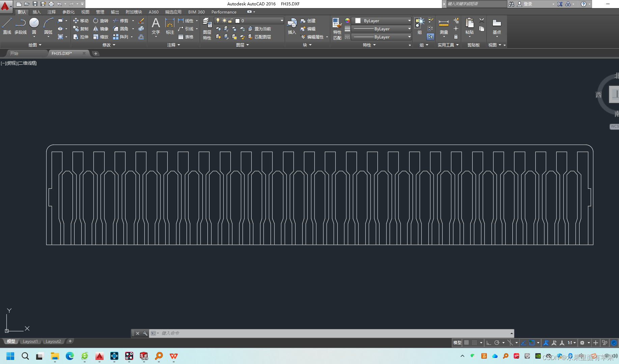Switch to the 插入 ribbon tab

(36, 12)
